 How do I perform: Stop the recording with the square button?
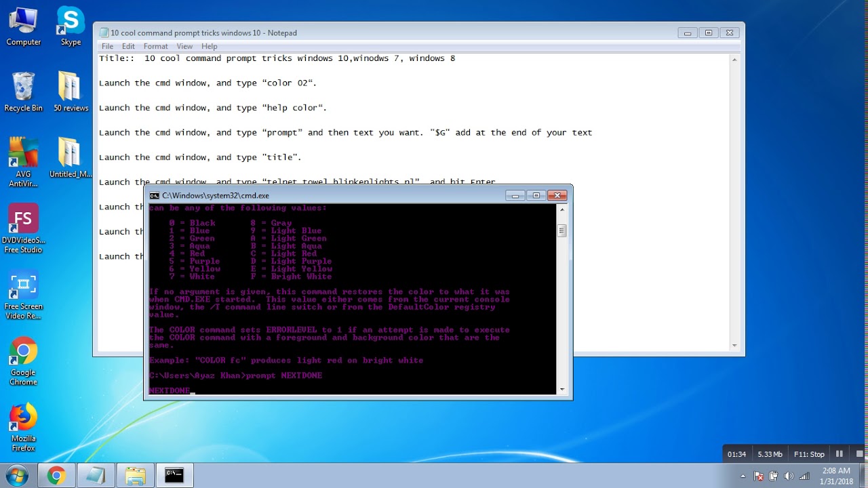[859, 454]
